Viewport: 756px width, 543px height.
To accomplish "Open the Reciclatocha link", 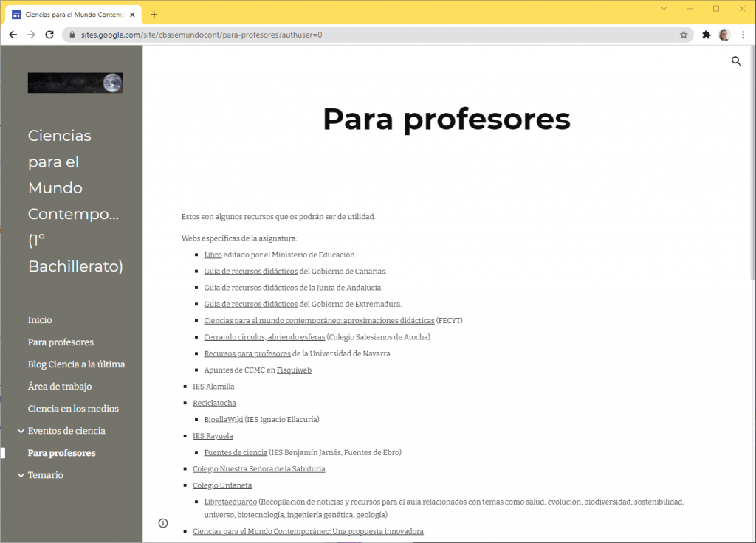I will 215,403.
